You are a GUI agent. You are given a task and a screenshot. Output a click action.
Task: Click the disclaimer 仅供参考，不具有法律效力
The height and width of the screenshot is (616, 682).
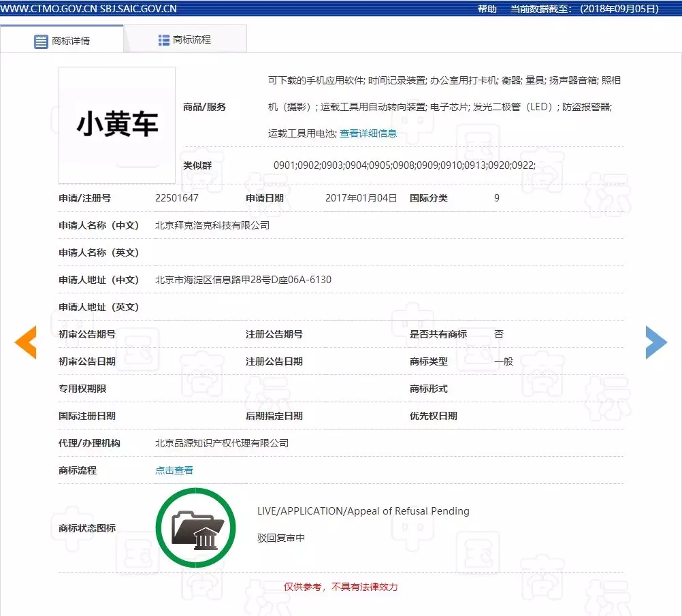coord(340,587)
